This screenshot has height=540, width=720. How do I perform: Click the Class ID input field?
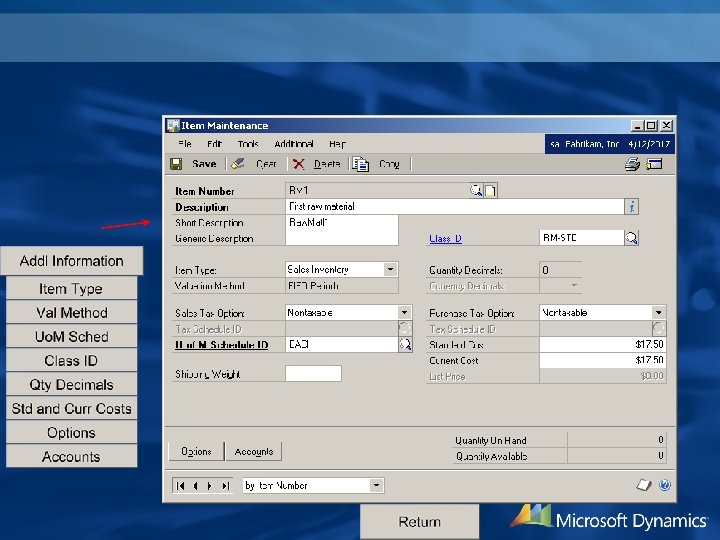[581, 238]
